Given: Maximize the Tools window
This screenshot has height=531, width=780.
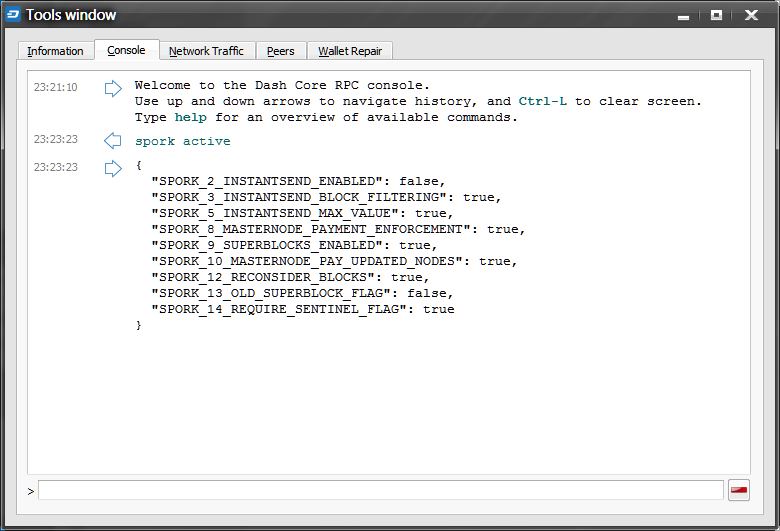Looking at the screenshot, I should coord(716,15).
